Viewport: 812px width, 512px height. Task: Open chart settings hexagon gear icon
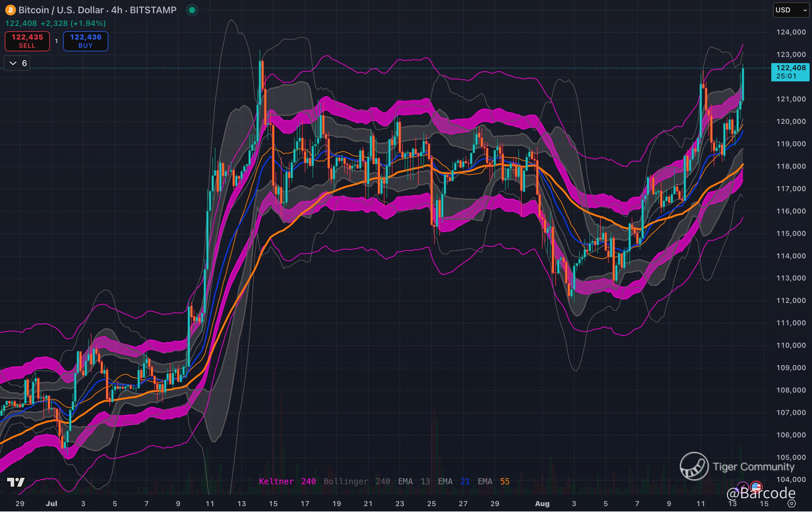pyautogui.click(x=792, y=503)
